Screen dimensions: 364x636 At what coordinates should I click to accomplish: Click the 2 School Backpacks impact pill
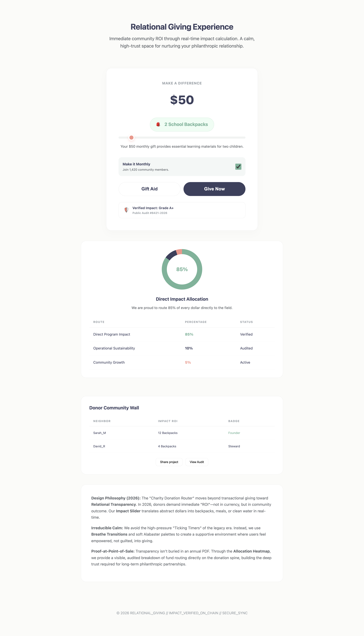(186, 124)
